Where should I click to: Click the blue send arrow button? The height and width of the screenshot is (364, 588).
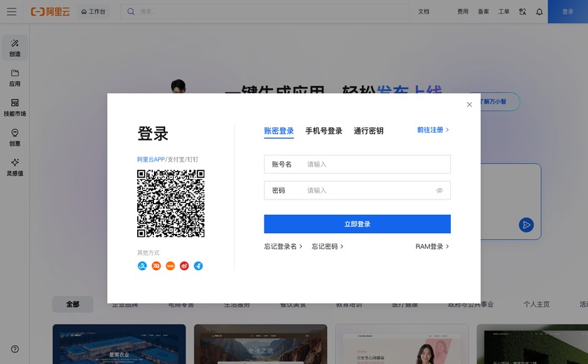coord(526,225)
